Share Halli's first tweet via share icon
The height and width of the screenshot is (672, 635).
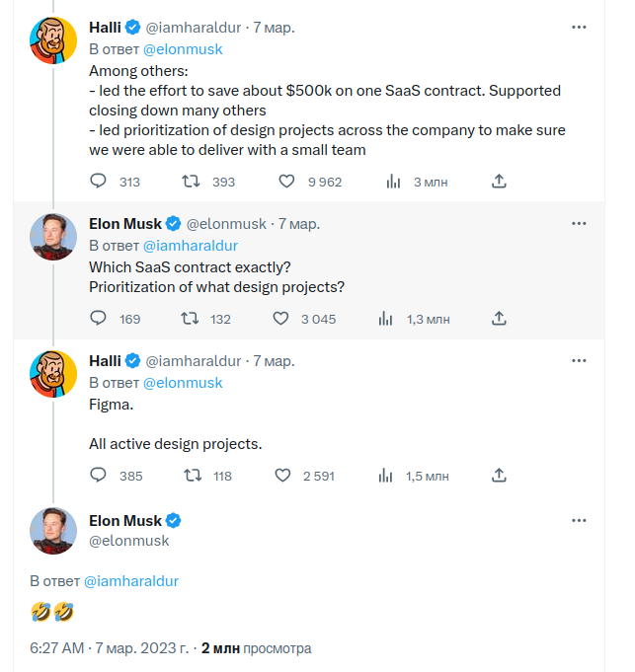pos(500,182)
